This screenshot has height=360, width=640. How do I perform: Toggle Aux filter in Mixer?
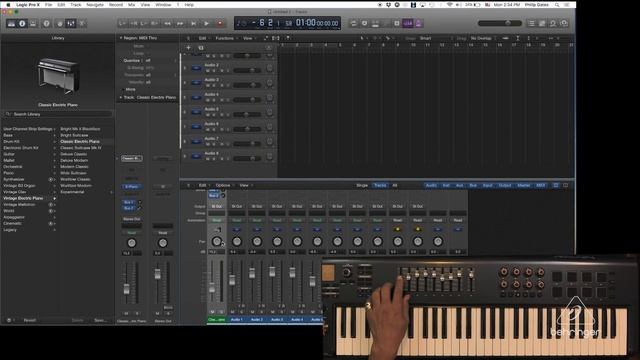tap(459, 185)
